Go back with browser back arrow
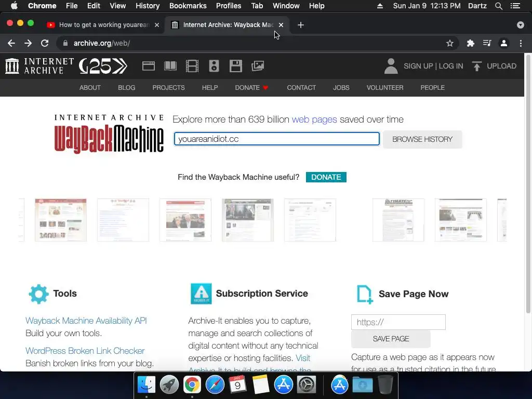 11,43
